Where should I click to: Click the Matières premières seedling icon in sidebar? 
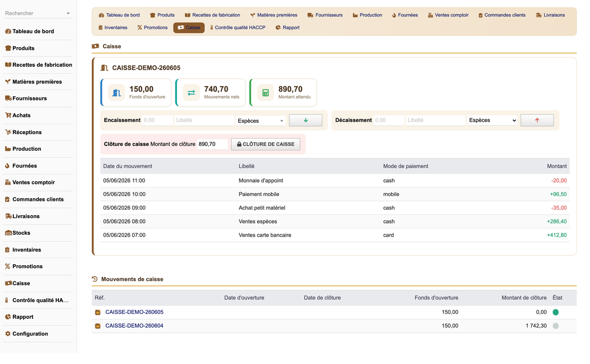tap(8, 82)
